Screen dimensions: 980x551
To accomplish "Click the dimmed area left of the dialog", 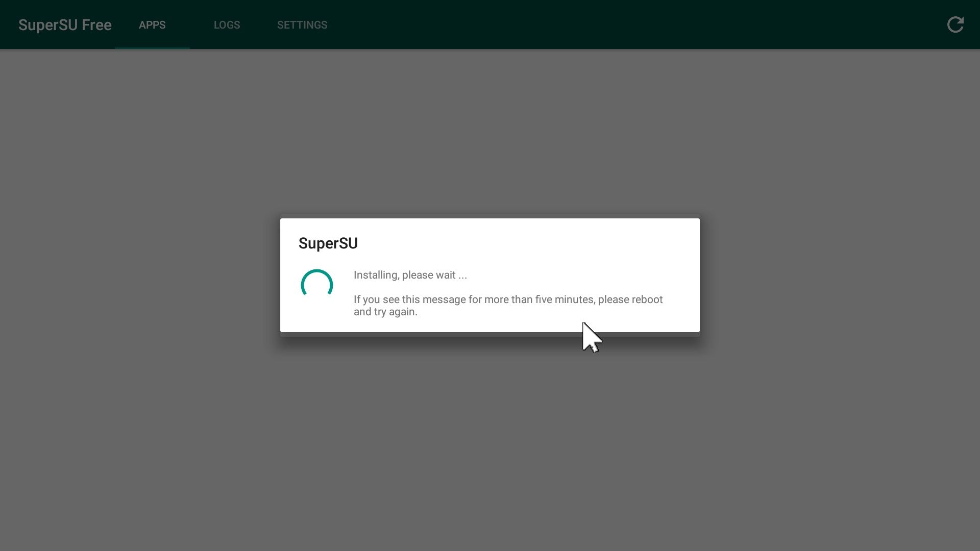I will pos(138,275).
